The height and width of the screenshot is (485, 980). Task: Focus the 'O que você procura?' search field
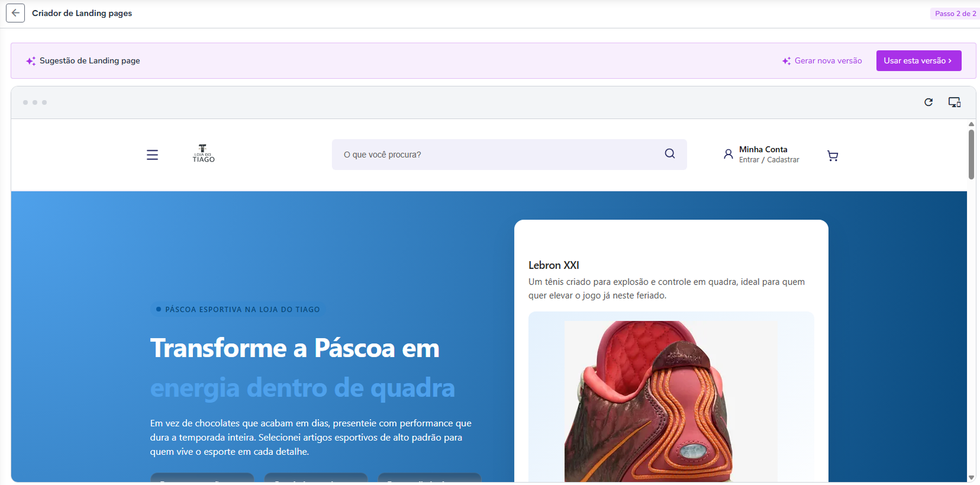pos(509,155)
